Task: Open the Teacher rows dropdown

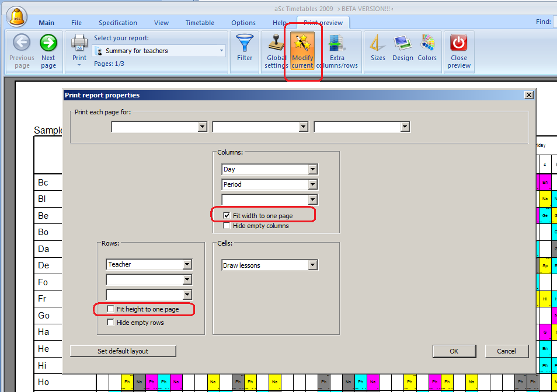Action: [x=187, y=264]
